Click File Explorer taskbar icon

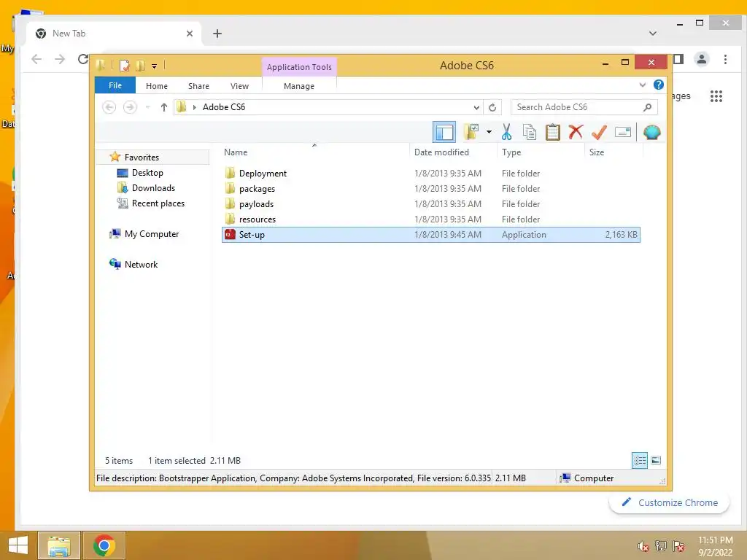click(58, 545)
